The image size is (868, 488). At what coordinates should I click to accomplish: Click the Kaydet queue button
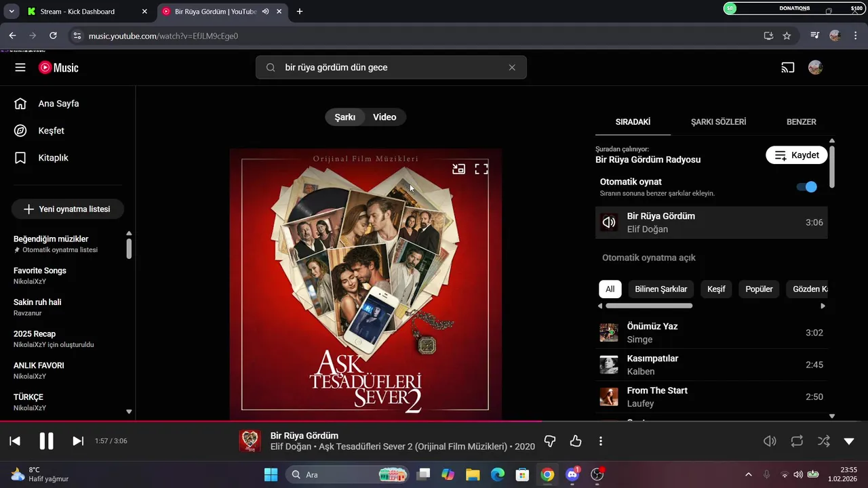tap(797, 155)
